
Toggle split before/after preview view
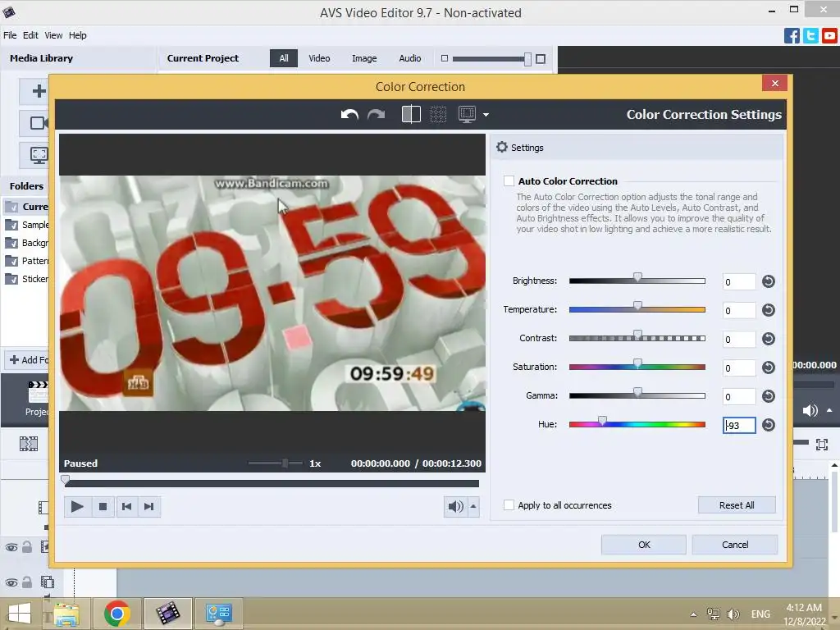(x=411, y=115)
